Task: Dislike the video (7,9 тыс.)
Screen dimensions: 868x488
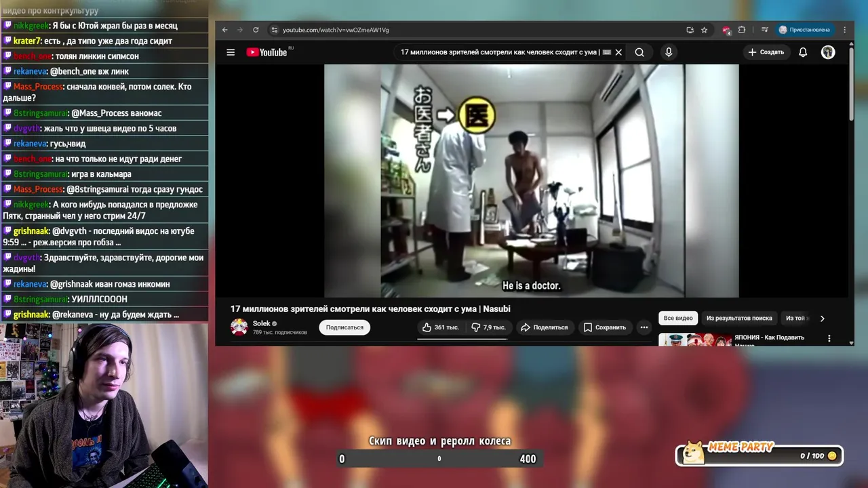Action: coord(488,327)
